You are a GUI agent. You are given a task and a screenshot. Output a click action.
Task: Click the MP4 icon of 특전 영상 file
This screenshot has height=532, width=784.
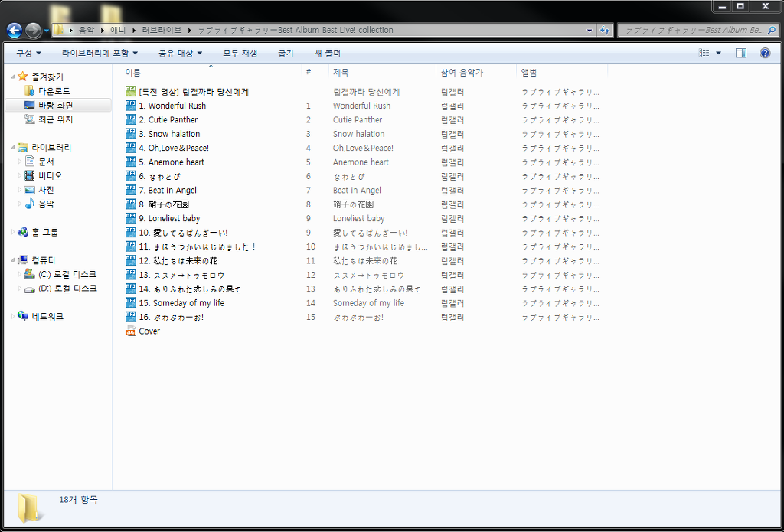click(x=130, y=91)
